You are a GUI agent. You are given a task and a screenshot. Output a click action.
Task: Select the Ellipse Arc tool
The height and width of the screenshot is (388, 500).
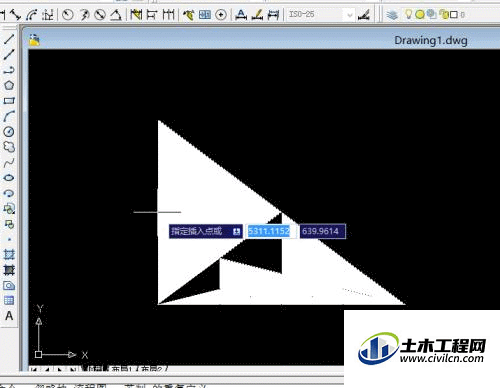[x=9, y=193]
